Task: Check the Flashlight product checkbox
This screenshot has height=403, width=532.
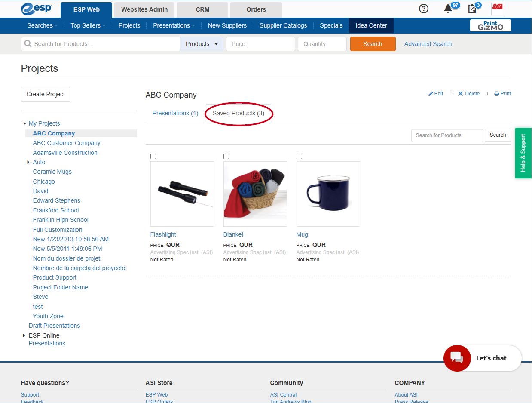Action: pyautogui.click(x=153, y=157)
